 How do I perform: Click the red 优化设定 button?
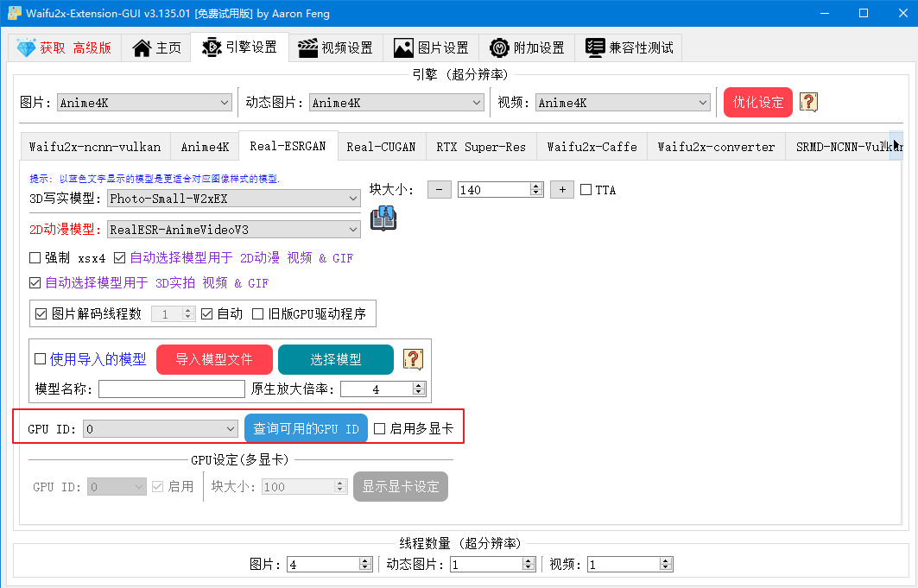[758, 103]
